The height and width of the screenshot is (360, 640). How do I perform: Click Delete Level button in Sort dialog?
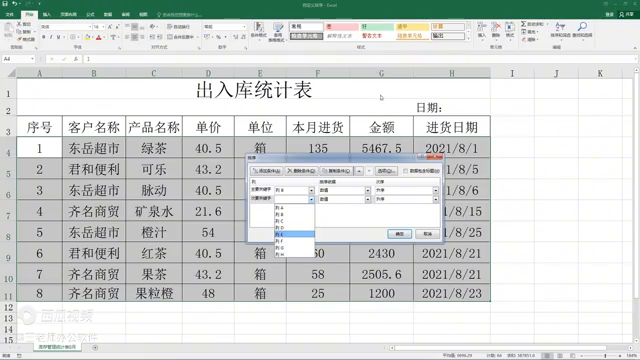[x=301, y=171]
